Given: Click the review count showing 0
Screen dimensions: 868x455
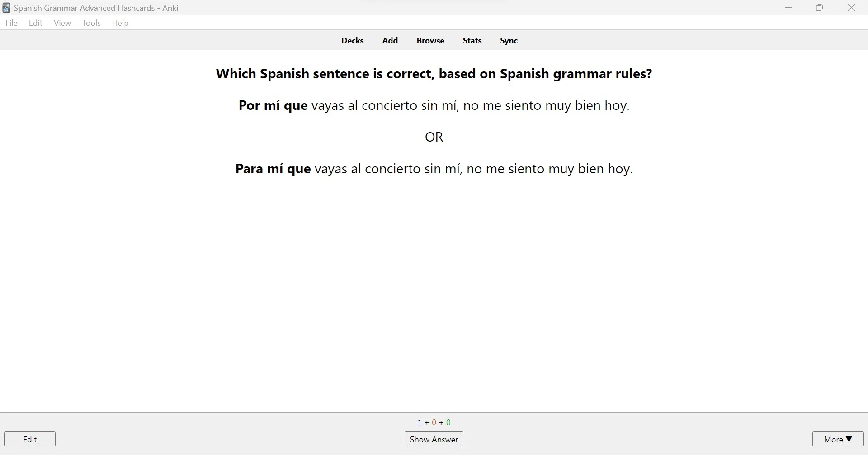Looking at the screenshot, I should [448, 422].
